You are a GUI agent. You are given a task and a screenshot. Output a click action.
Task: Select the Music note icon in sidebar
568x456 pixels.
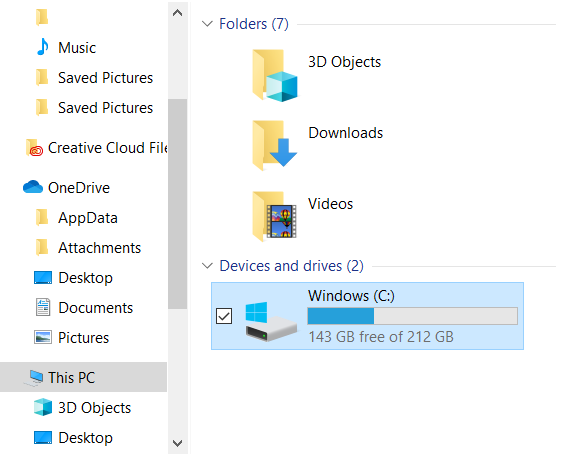coord(43,47)
